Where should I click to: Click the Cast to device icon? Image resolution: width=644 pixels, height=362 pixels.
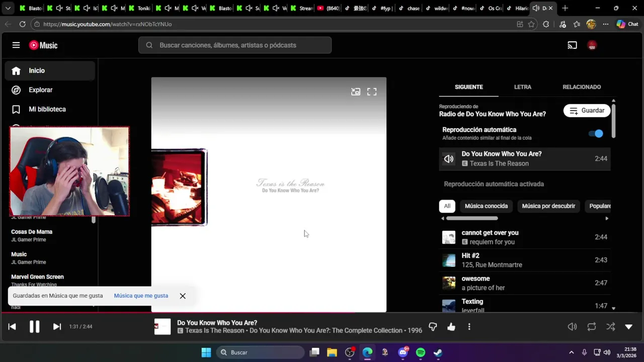[572, 45]
